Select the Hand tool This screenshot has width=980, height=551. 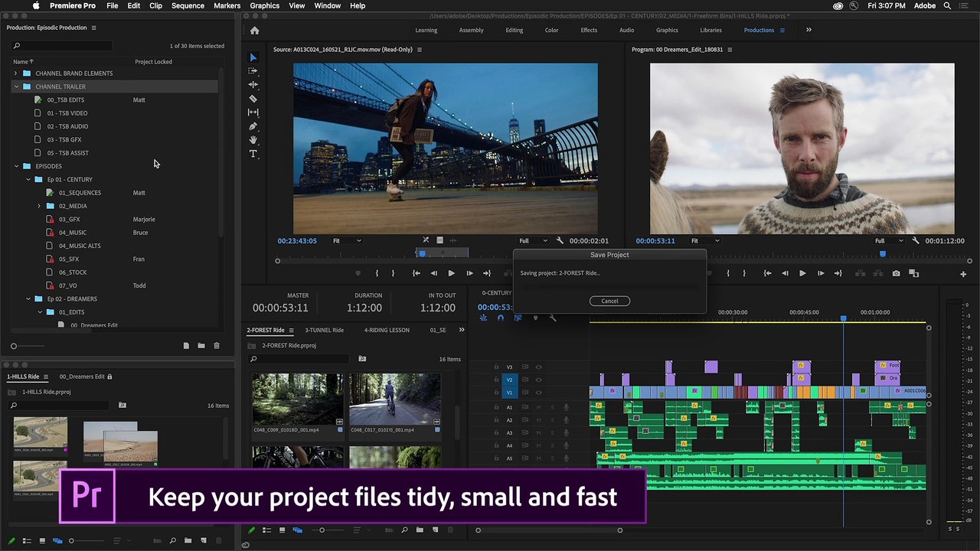253,140
